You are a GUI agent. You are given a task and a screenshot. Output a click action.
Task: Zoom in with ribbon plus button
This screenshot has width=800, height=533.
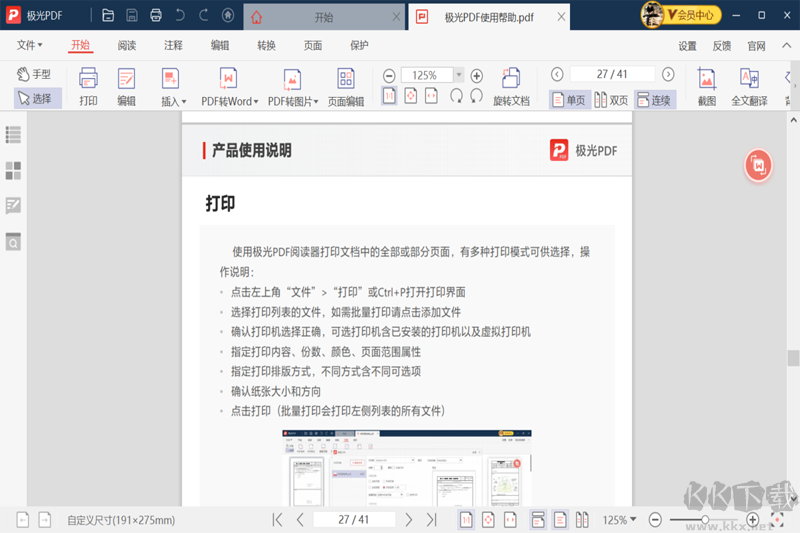click(477, 76)
